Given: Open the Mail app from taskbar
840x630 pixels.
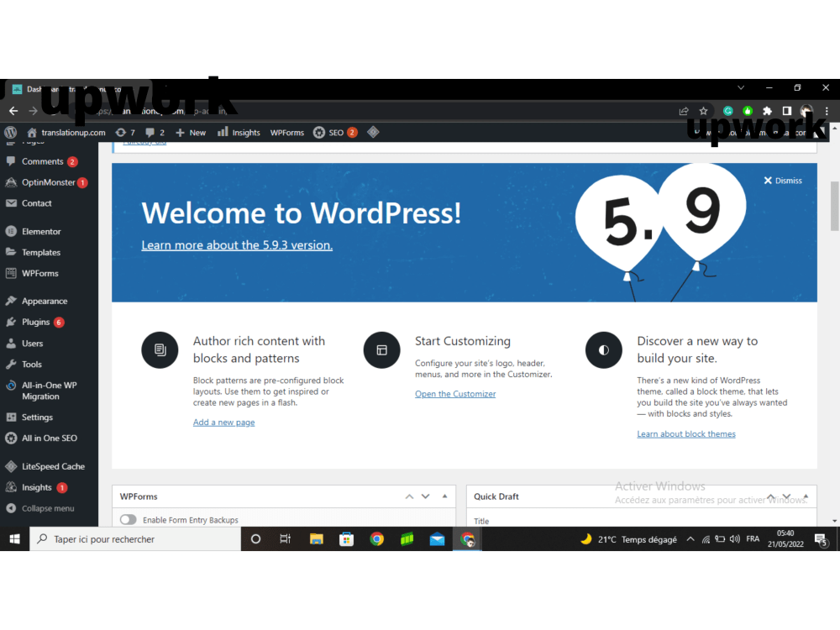Looking at the screenshot, I should tap(437, 539).
